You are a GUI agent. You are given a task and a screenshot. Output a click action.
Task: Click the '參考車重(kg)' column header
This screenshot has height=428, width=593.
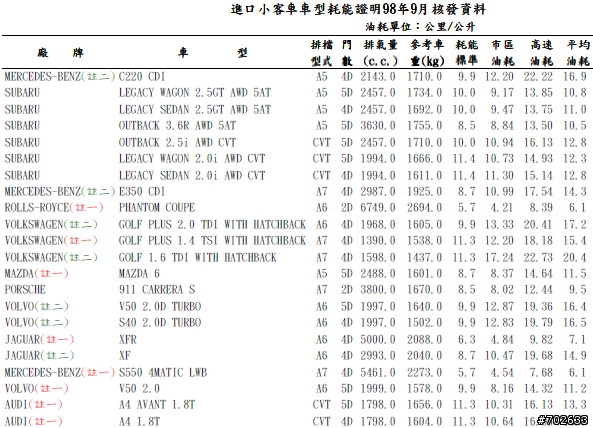pos(427,53)
